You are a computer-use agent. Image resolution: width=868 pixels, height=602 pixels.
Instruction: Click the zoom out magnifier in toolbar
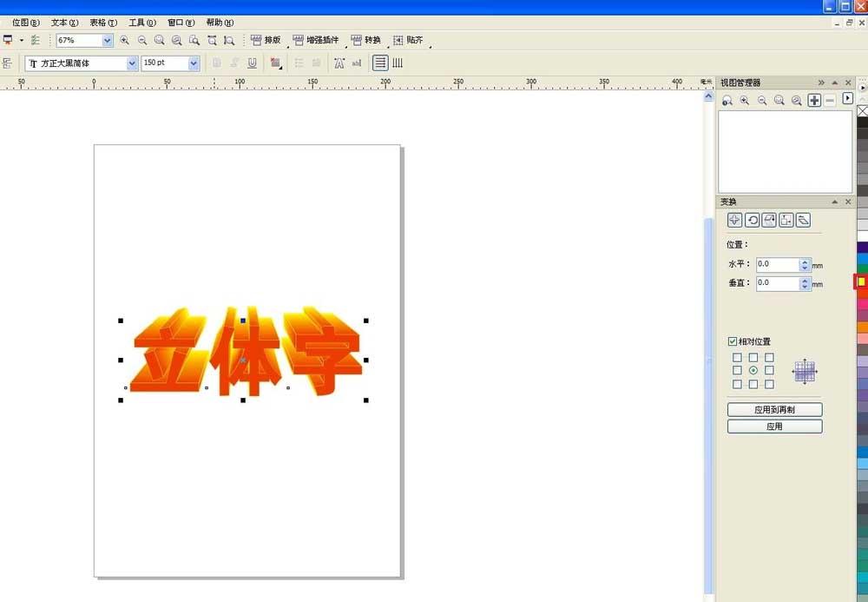(x=142, y=41)
